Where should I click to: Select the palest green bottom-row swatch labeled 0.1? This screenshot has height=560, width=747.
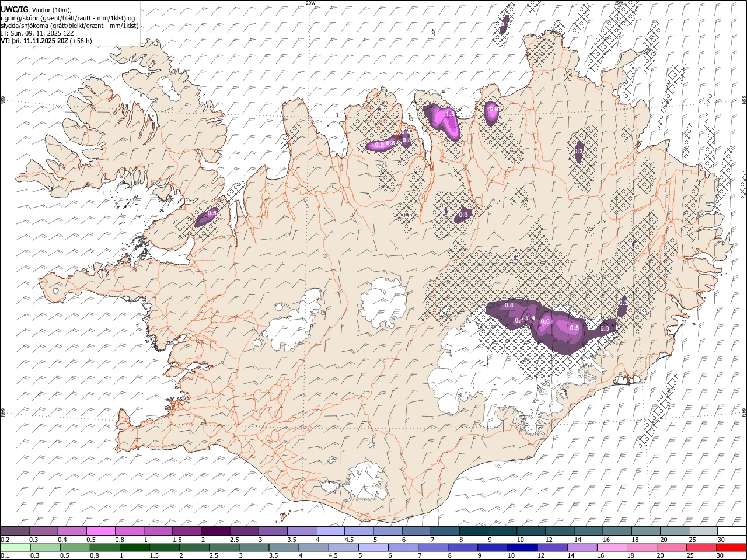tap(15, 547)
